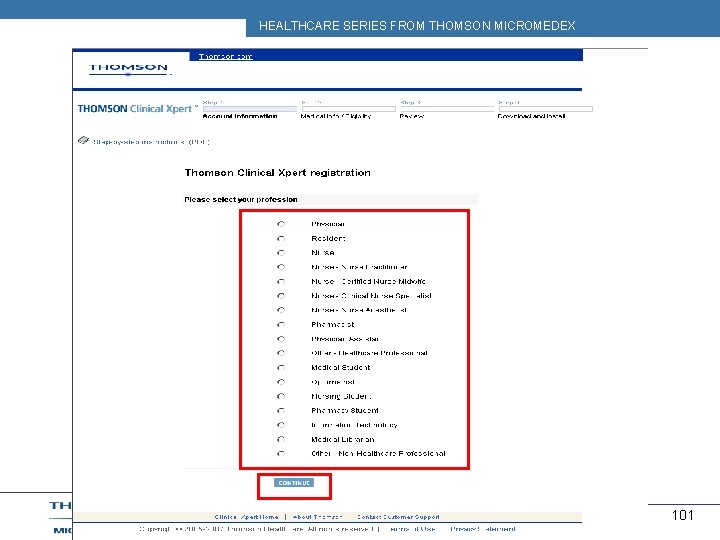The height and width of the screenshot is (540, 720).
Task: Click the Continue button
Action: tap(294, 483)
